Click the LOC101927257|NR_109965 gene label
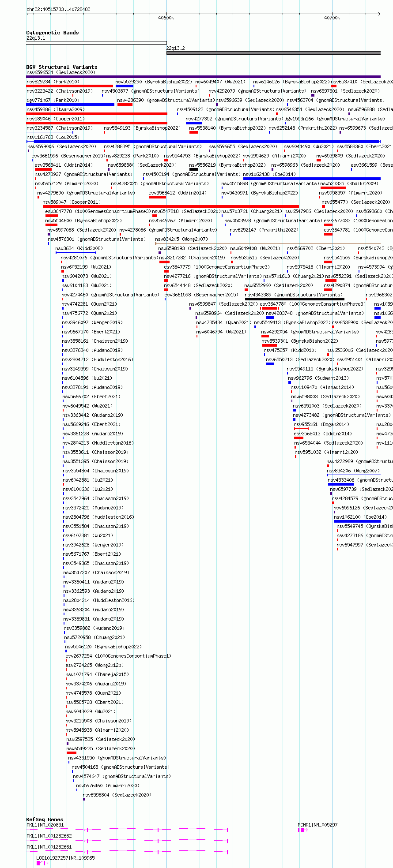 [x=65, y=858]
